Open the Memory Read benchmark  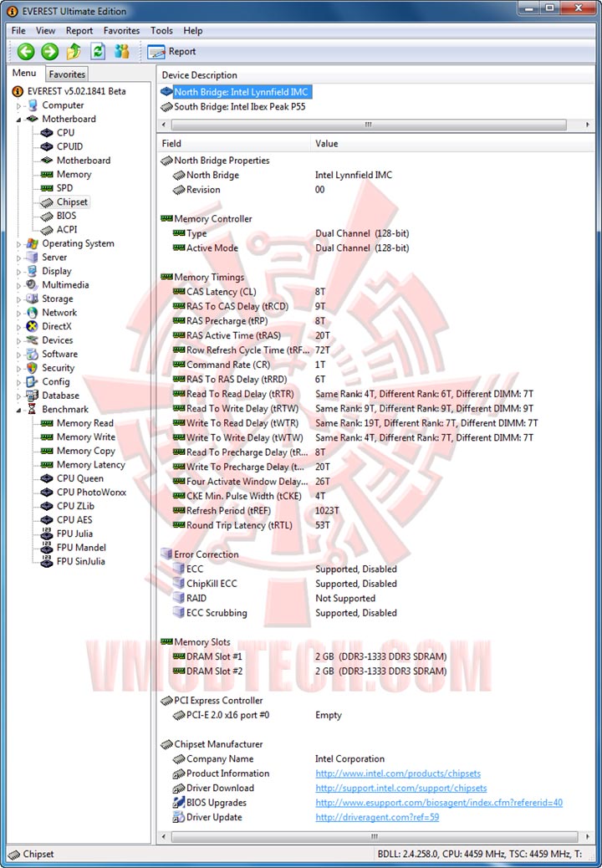tap(84, 423)
